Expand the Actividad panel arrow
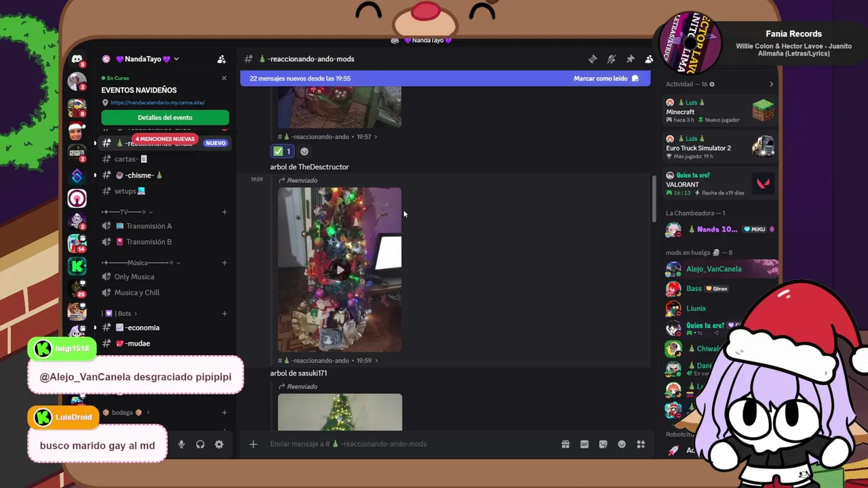868x488 pixels. coord(771,84)
